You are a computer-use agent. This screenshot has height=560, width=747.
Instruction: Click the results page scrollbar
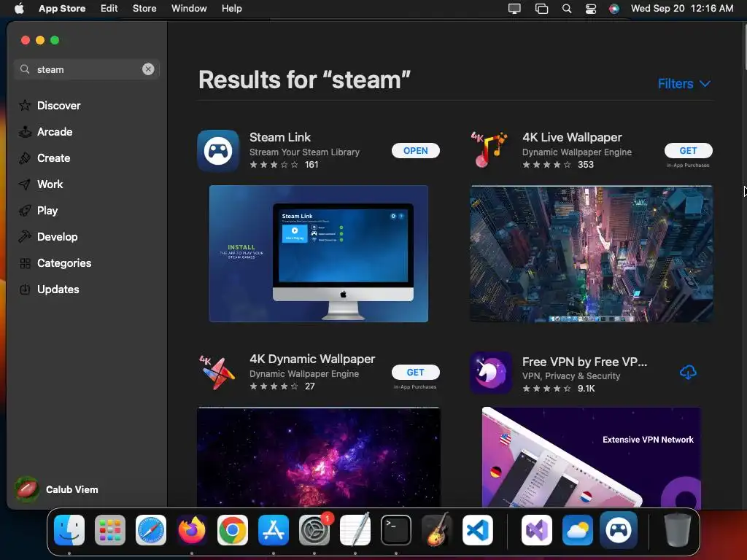click(745, 45)
